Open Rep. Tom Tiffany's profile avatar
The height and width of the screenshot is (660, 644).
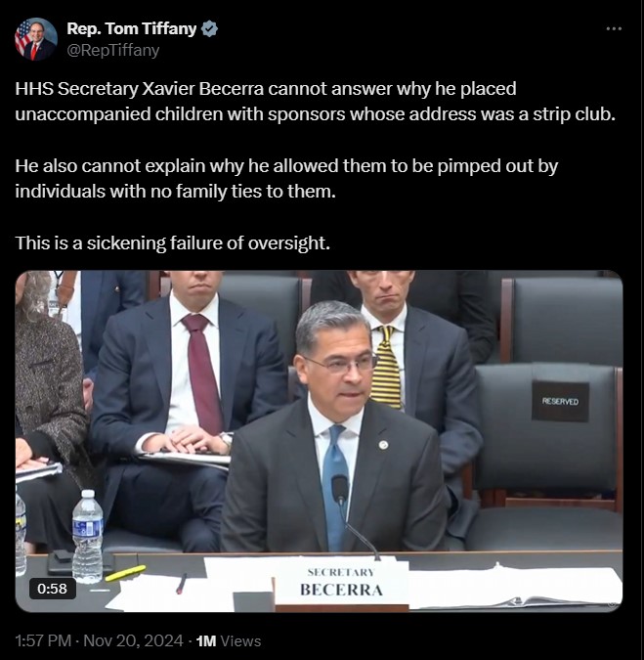(36, 39)
